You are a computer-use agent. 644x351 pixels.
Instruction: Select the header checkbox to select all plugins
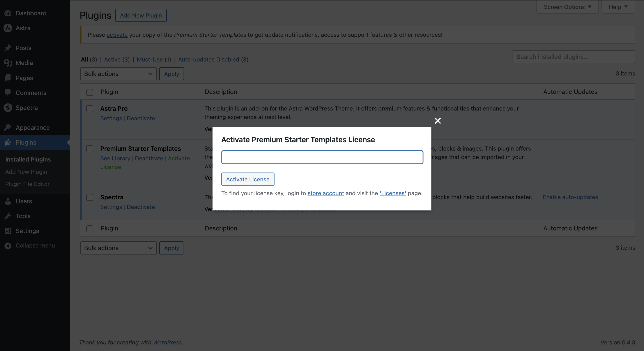(90, 92)
